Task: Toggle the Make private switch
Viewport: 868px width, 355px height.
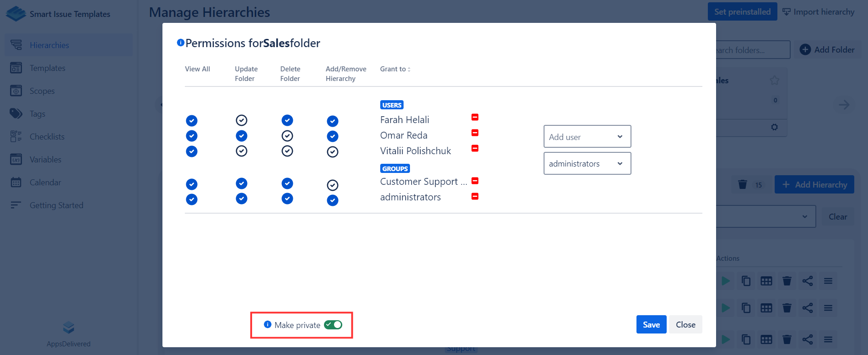Action: 333,325
